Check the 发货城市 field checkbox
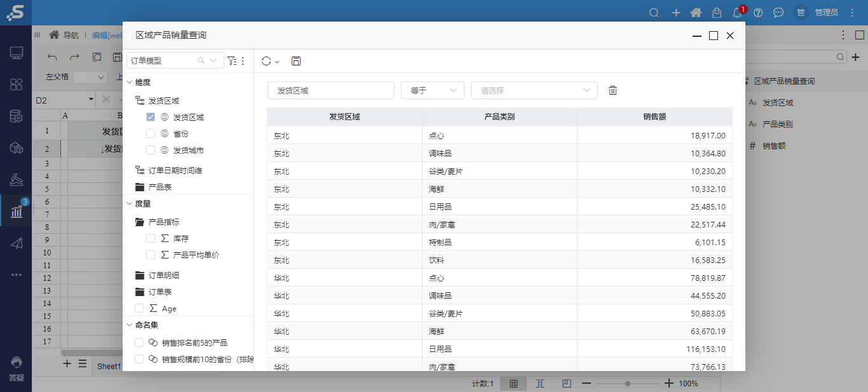This screenshot has height=392, width=868. click(x=151, y=151)
